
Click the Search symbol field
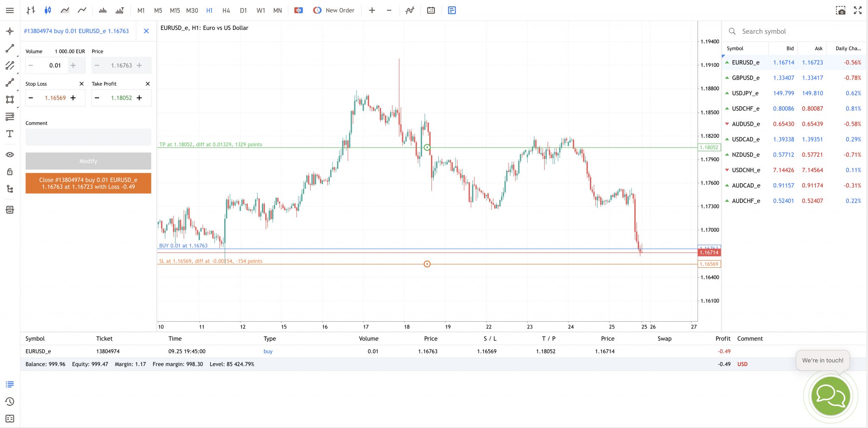coord(793,31)
